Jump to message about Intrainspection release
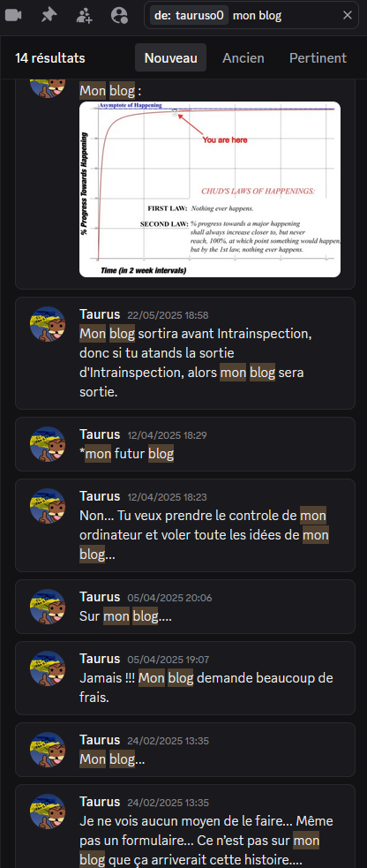The width and height of the screenshot is (367, 868). (185, 353)
